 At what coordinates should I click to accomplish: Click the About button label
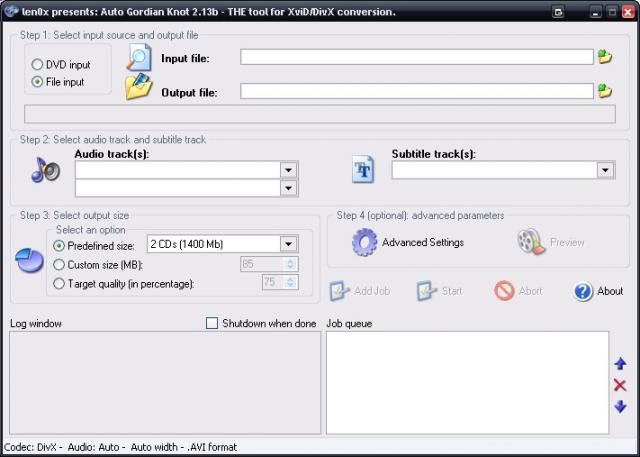coord(610,291)
